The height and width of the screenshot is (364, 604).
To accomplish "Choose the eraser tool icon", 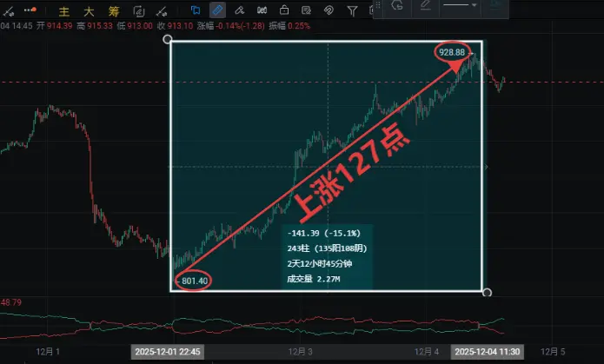I will pos(240,10).
